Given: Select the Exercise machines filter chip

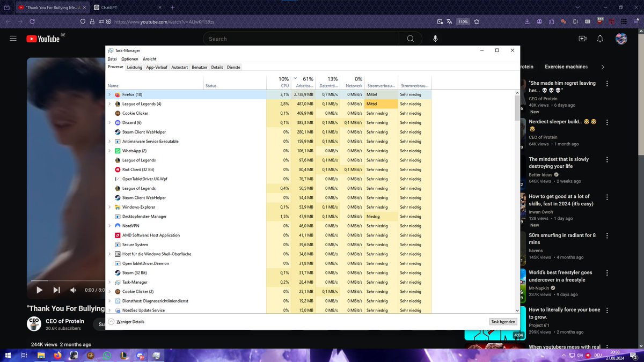Looking at the screenshot, I should point(566,67).
